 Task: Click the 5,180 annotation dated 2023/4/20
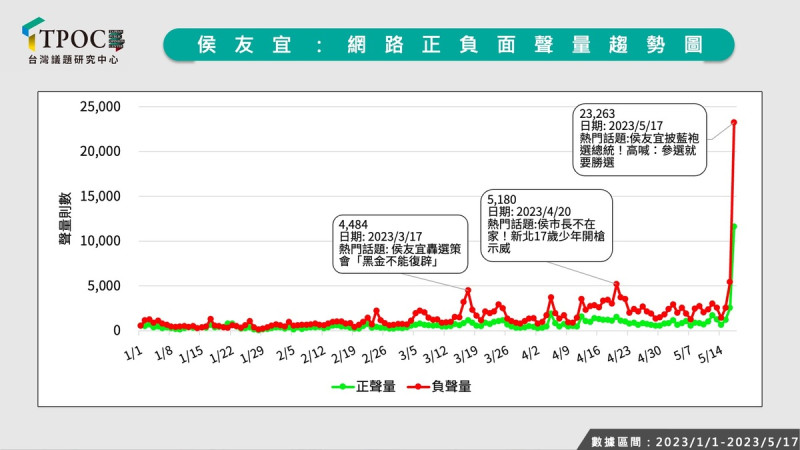pyautogui.click(x=546, y=226)
